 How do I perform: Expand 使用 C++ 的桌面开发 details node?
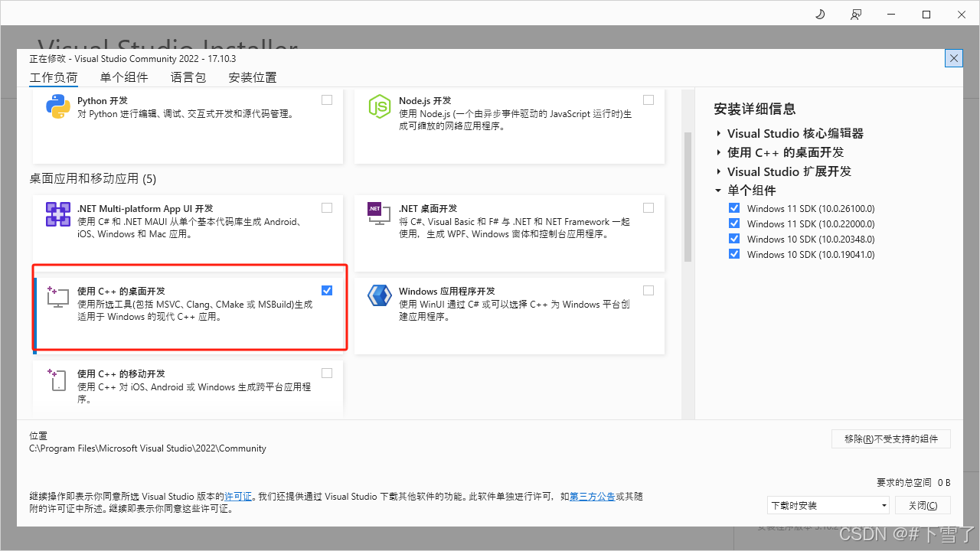719,152
